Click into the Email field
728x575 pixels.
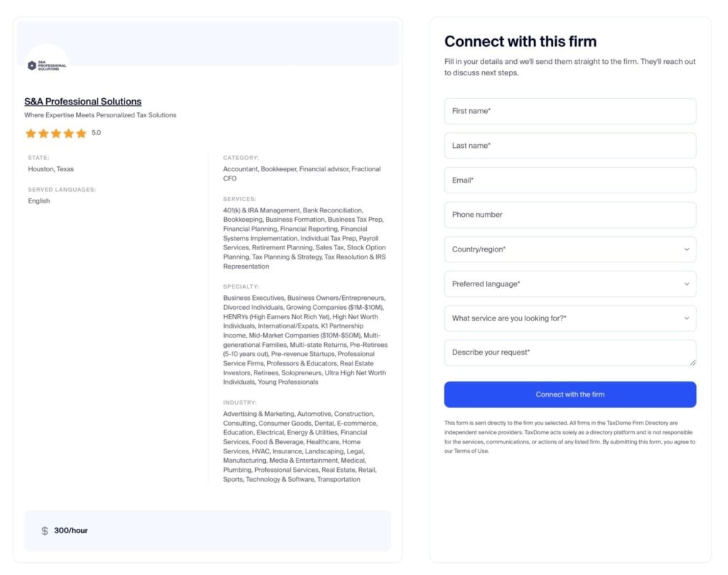(x=569, y=180)
